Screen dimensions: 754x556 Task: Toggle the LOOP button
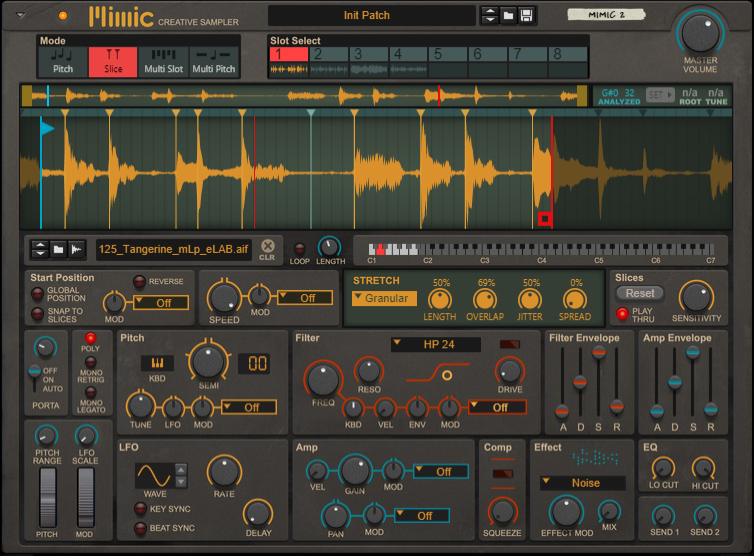pyautogui.click(x=299, y=249)
